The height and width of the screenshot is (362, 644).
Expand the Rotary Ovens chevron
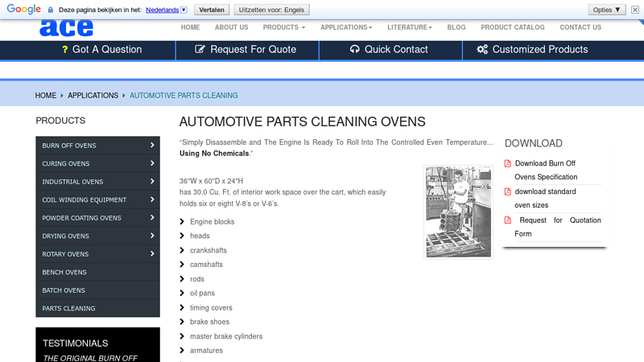(x=152, y=253)
